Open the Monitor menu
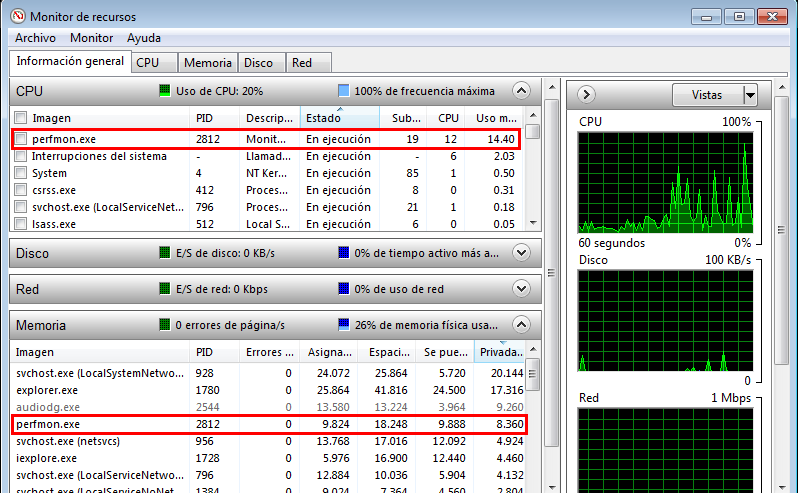Viewport: 798px width, 493px height. pyautogui.click(x=91, y=38)
